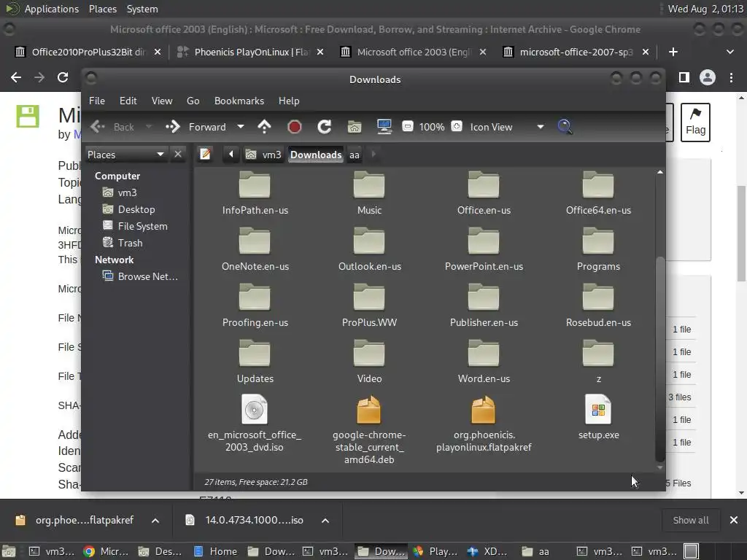
Task: Open the Home folder toolbar icon
Action: [354, 127]
